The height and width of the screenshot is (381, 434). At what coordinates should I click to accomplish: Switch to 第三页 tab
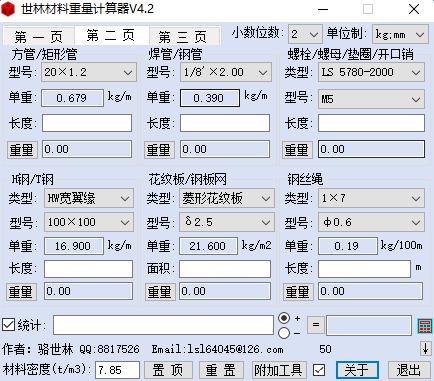click(x=184, y=37)
